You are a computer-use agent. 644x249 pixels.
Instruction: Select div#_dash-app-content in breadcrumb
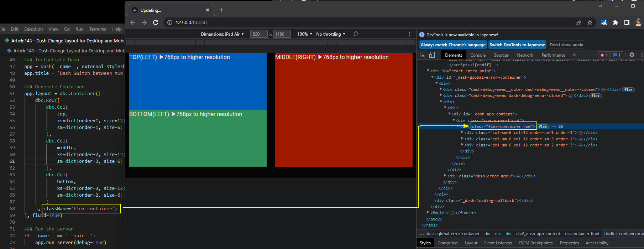538,234
